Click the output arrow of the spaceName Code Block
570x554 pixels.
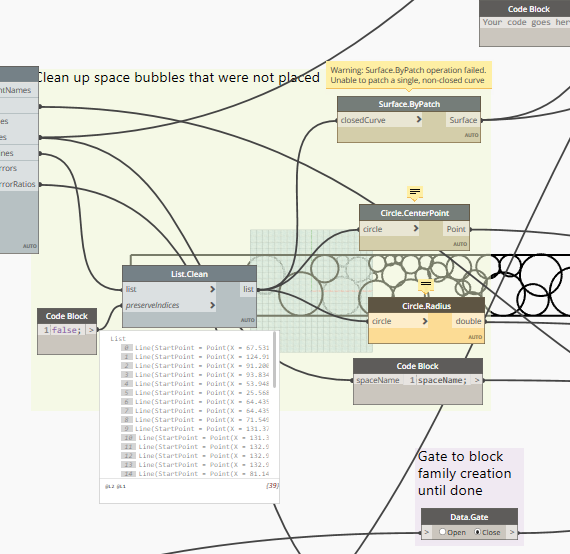(x=477, y=380)
